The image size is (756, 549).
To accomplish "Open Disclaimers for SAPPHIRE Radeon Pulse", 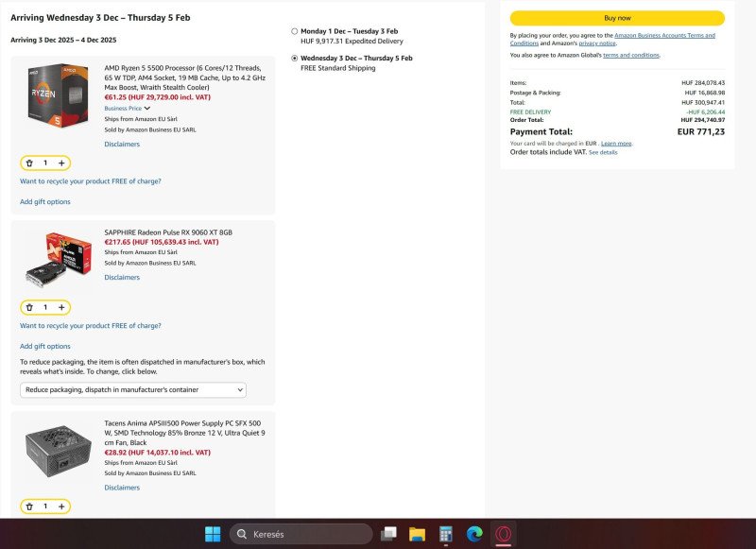I will point(122,277).
